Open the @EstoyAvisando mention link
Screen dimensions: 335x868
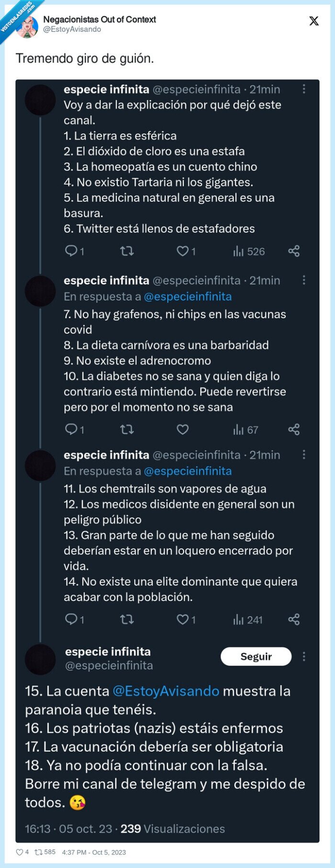pyautogui.click(x=165, y=691)
